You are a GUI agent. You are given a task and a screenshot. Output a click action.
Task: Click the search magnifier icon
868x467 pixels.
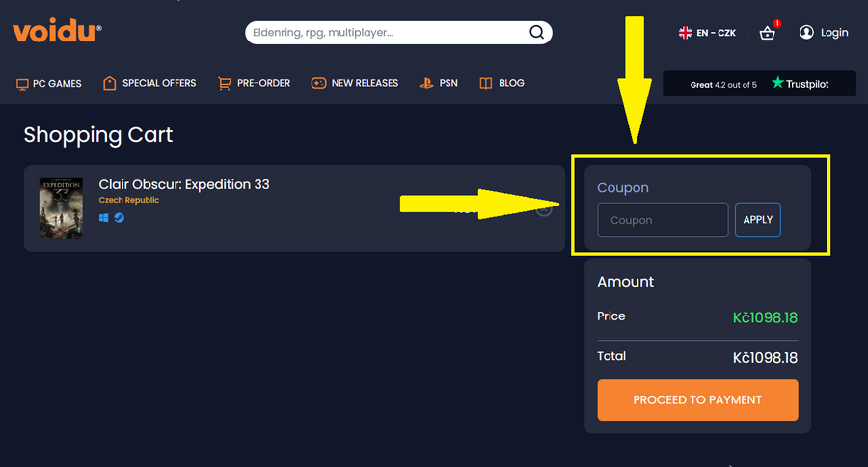pyautogui.click(x=537, y=33)
